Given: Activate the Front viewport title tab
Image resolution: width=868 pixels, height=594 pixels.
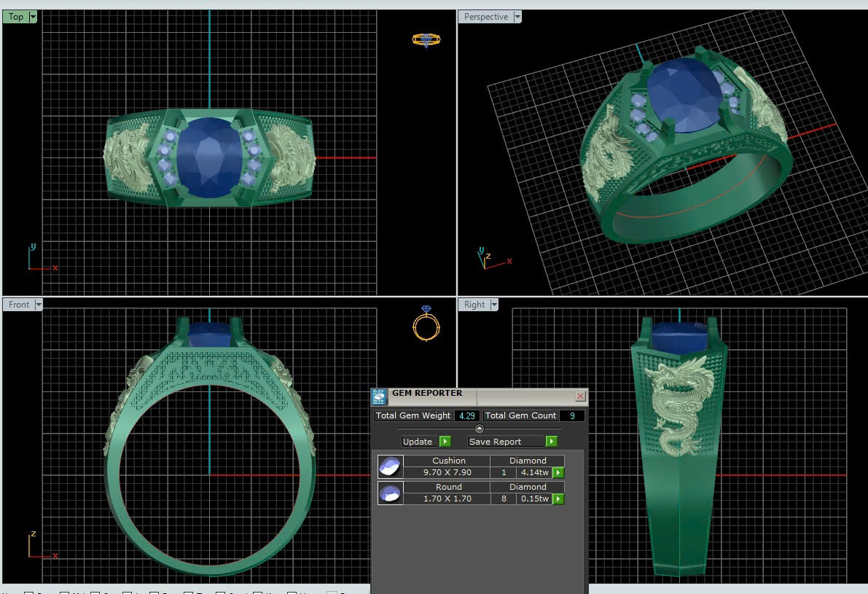Looking at the screenshot, I should tap(19, 305).
